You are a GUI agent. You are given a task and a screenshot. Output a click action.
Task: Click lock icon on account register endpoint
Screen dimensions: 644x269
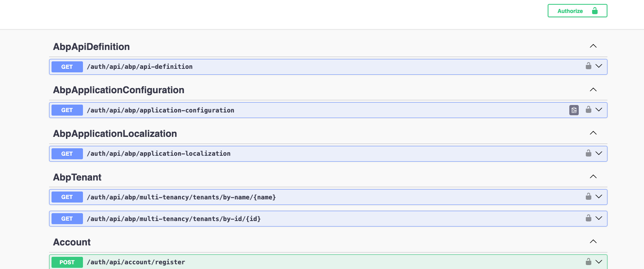coord(588,262)
